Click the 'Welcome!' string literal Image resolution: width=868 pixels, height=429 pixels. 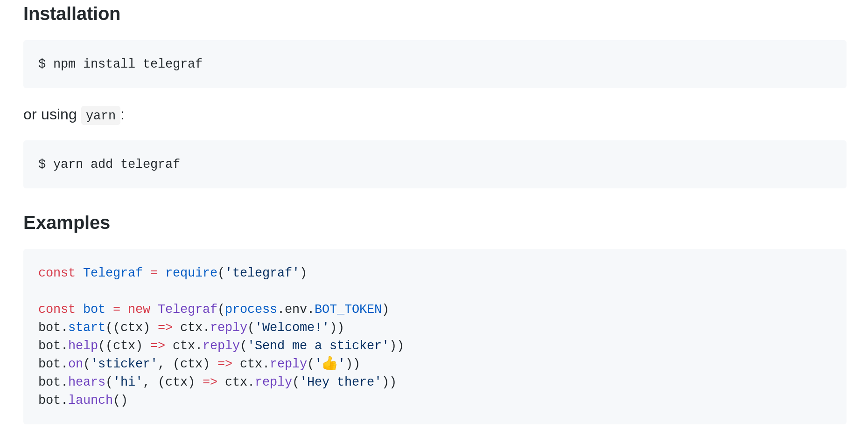[x=292, y=327]
